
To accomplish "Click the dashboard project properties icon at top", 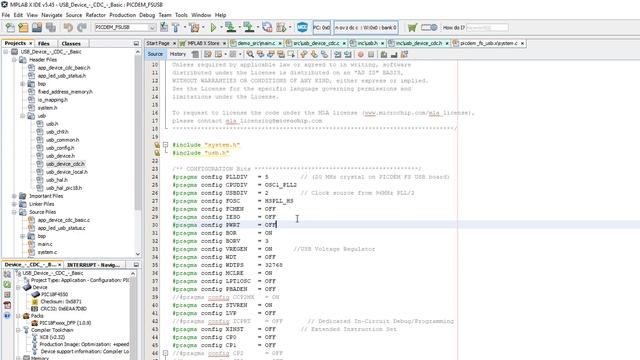I will 7,274.
